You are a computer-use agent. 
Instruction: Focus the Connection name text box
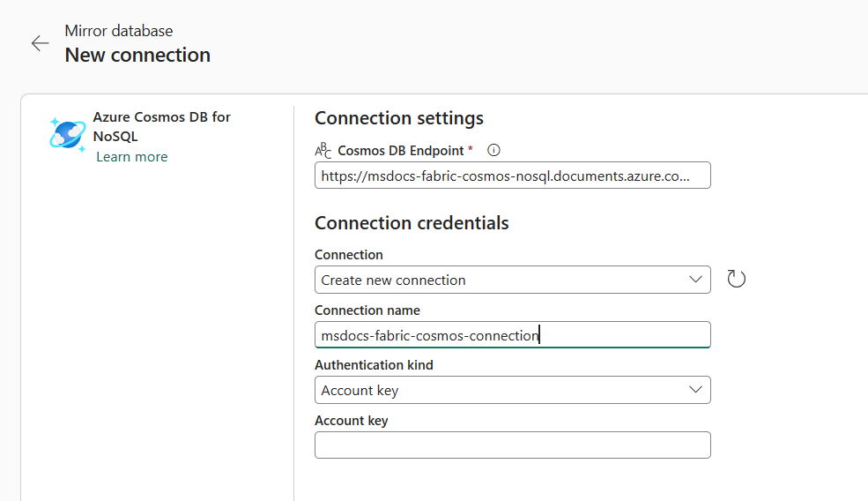[512, 335]
